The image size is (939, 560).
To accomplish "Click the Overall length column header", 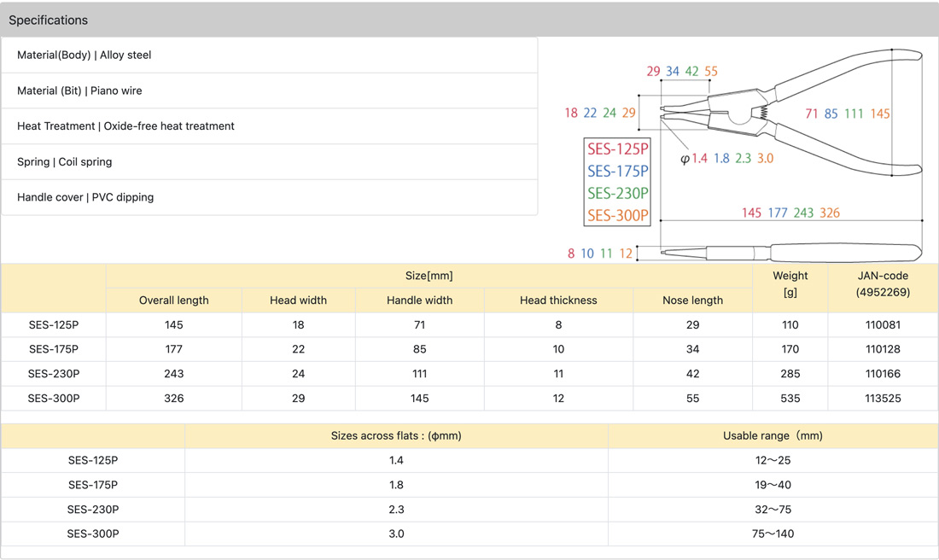I will pos(174,300).
